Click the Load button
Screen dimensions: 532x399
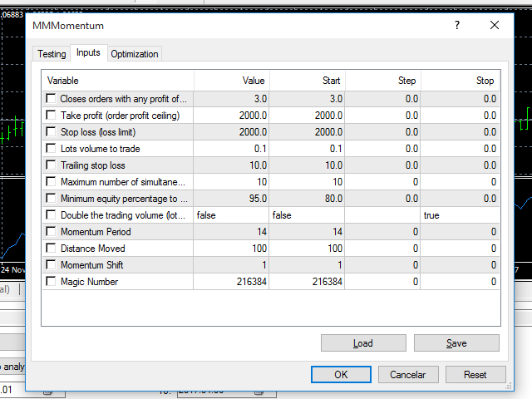tap(362, 343)
